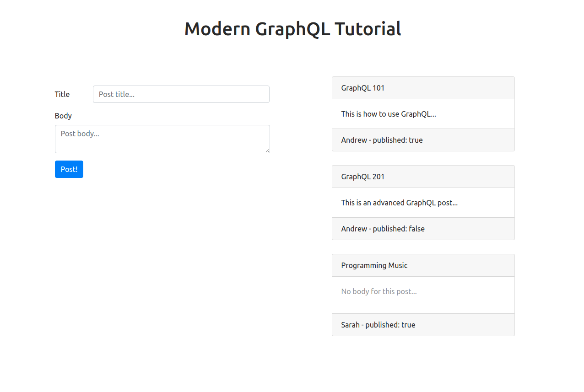Image resolution: width=584 pixels, height=392 pixels.
Task: Open the GraphQL 201 card header
Action: pyautogui.click(x=423, y=177)
